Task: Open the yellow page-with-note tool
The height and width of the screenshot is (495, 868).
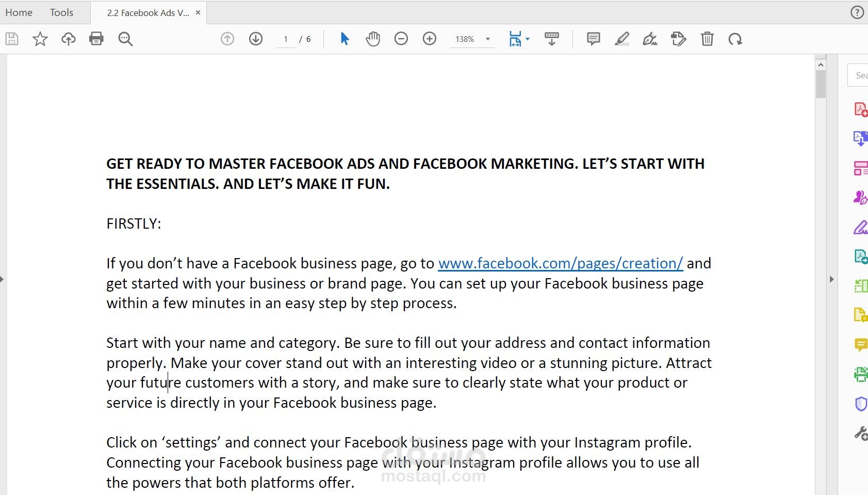Action: tap(861, 315)
